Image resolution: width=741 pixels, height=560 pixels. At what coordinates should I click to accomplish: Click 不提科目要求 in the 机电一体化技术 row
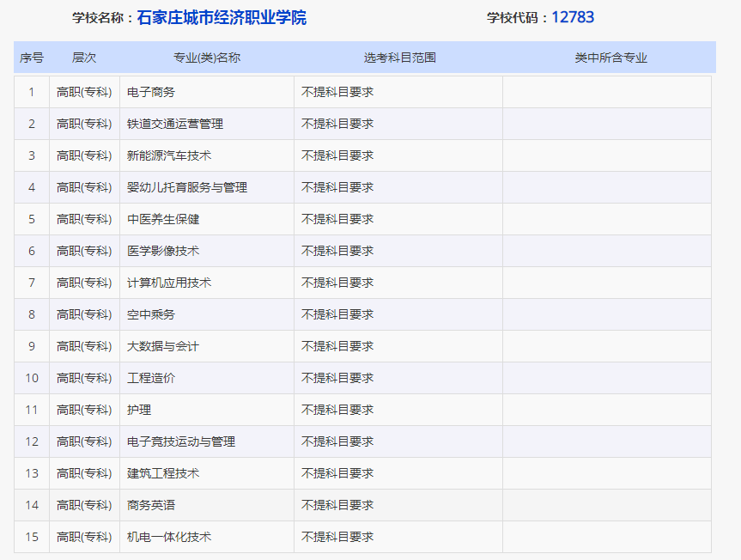(337, 537)
